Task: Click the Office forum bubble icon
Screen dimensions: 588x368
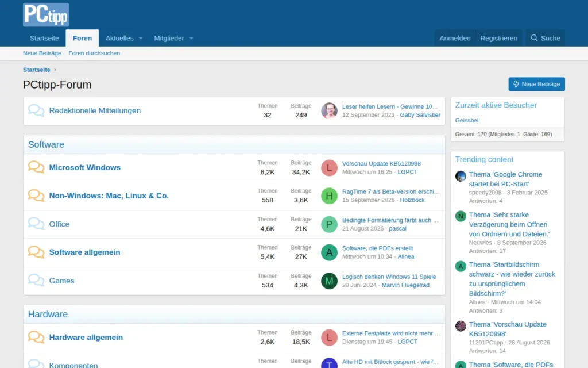Action: 36,224
